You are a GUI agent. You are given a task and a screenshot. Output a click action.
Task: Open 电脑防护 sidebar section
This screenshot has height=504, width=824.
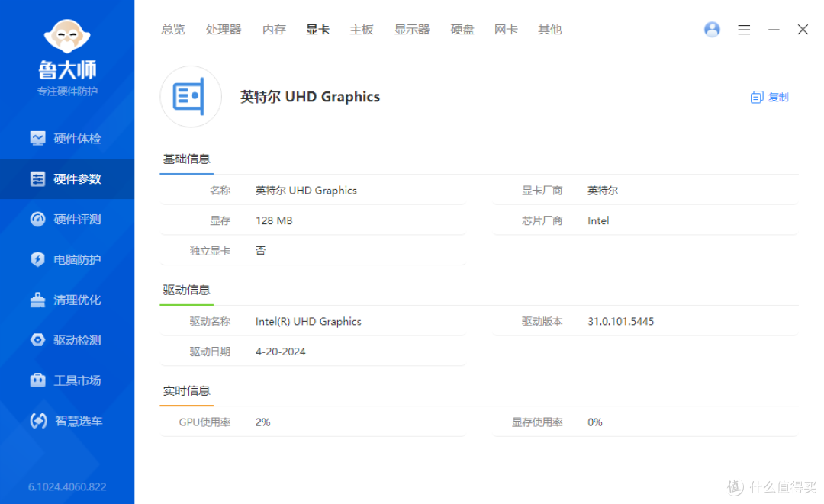(x=66, y=260)
